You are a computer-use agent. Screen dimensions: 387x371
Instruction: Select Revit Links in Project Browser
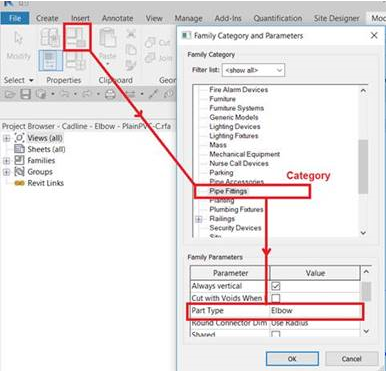(x=45, y=183)
